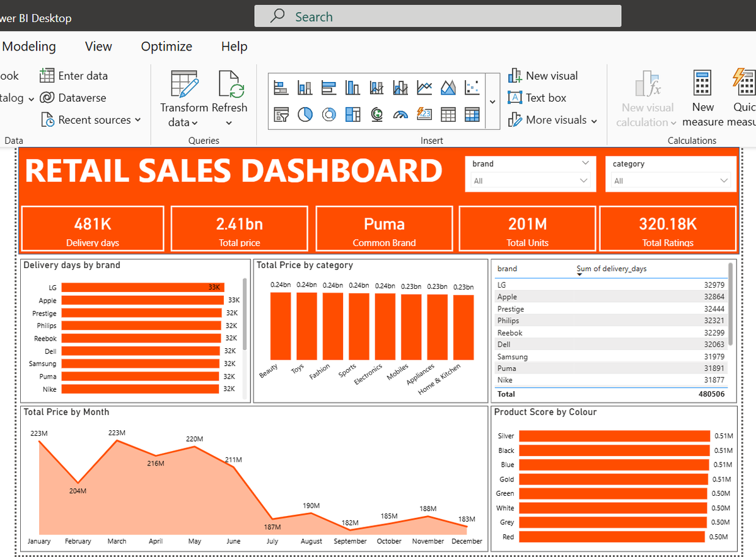
Task: Click the Nike bar in Delivery days chart
Action: (x=141, y=389)
